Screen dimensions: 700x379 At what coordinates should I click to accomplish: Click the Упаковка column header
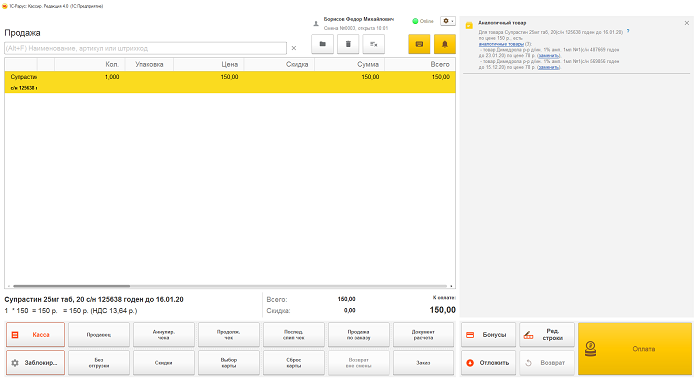click(149, 64)
